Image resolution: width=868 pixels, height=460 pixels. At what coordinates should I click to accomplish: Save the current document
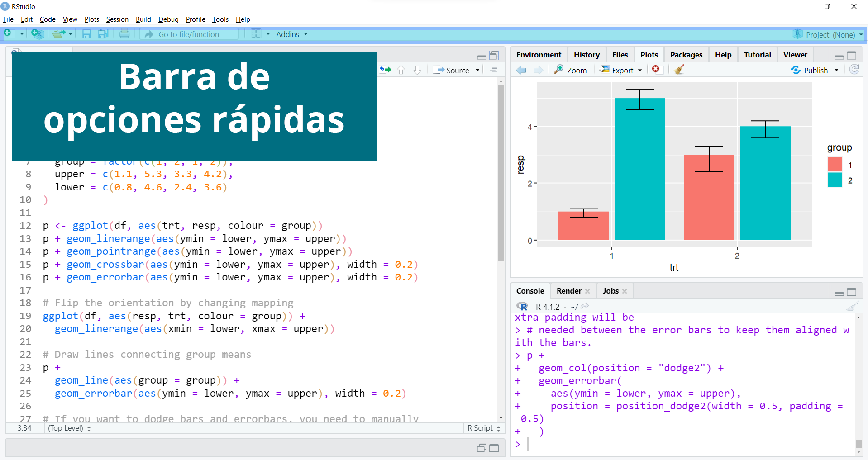point(86,34)
